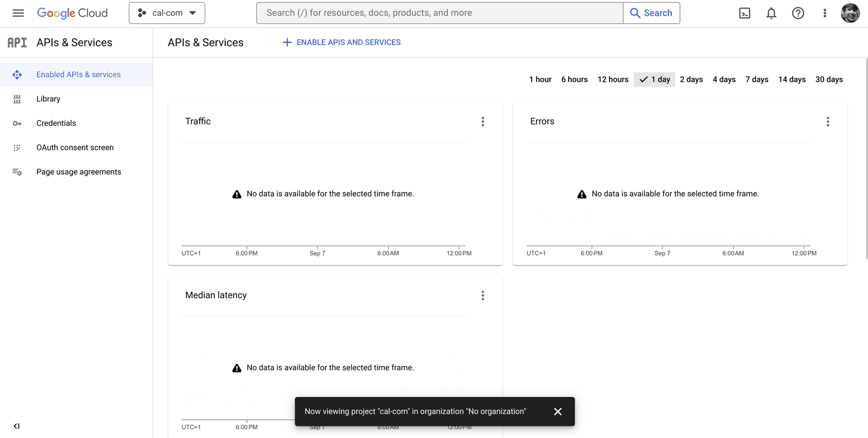Open the hamburger navigation menu
This screenshot has height=438, width=868.
(x=18, y=13)
